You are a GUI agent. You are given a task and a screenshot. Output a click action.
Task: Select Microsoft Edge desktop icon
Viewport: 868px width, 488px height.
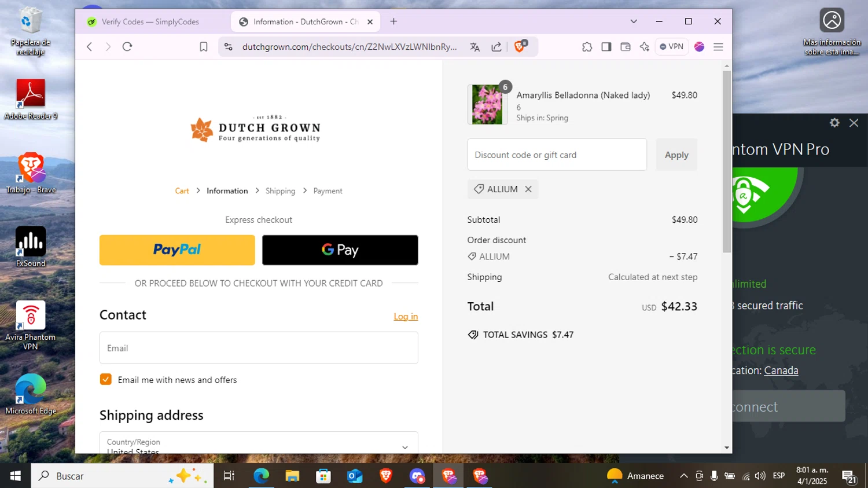(31, 395)
